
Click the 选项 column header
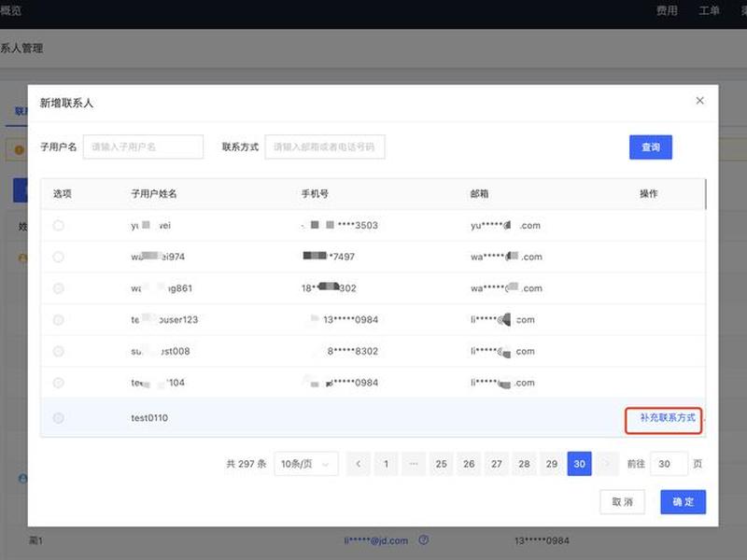click(x=63, y=194)
